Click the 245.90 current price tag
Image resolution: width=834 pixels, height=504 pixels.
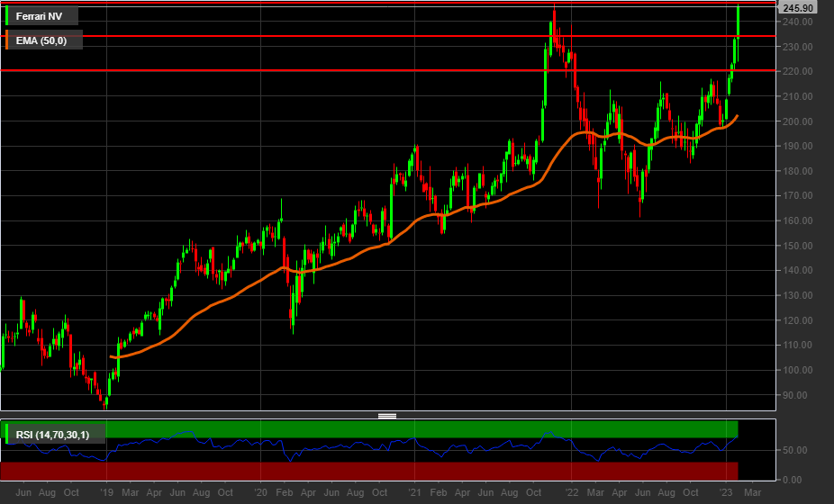pos(797,8)
